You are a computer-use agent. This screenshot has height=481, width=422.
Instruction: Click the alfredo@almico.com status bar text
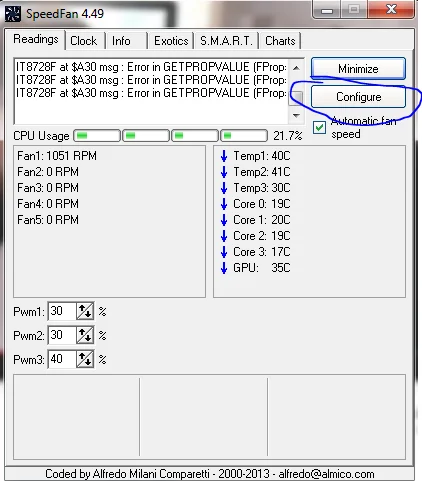tap(326, 474)
